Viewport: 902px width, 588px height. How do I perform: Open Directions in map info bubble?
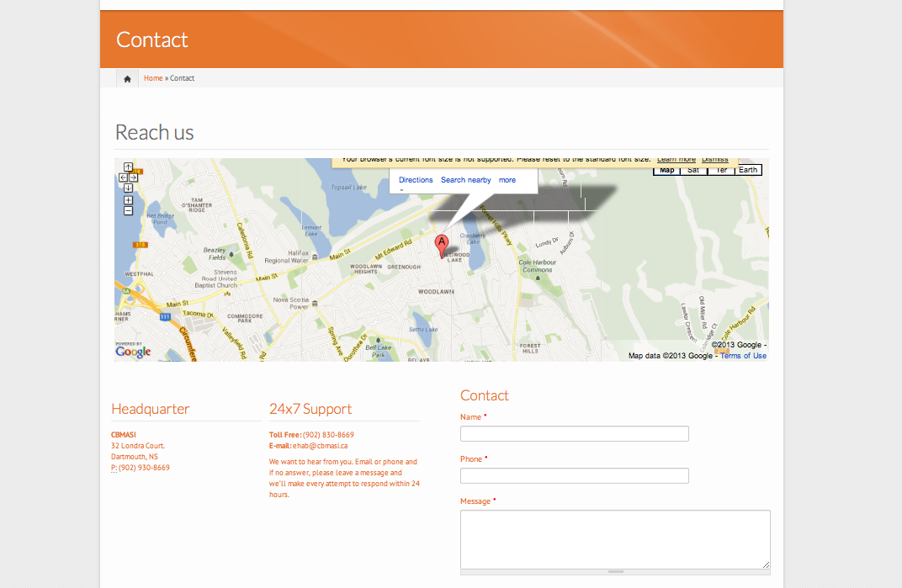click(416, 180)
